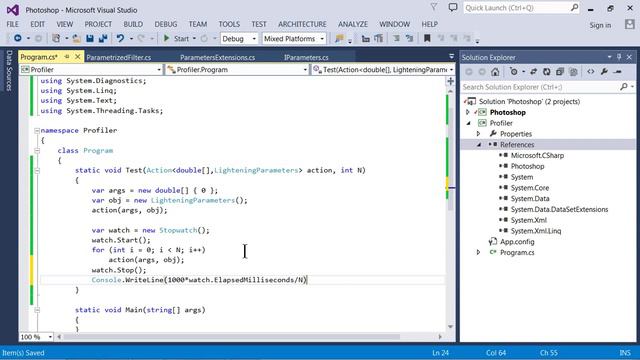
Task: Expand the Photoshop project node
Action: [x=468, y=112]
